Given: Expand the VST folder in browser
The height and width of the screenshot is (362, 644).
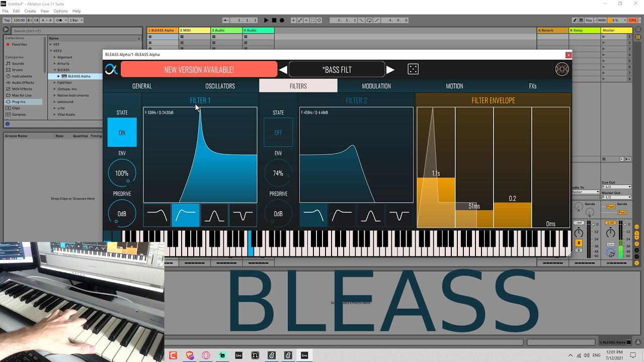Looking at the screenshot, I should tap(51, 44).
